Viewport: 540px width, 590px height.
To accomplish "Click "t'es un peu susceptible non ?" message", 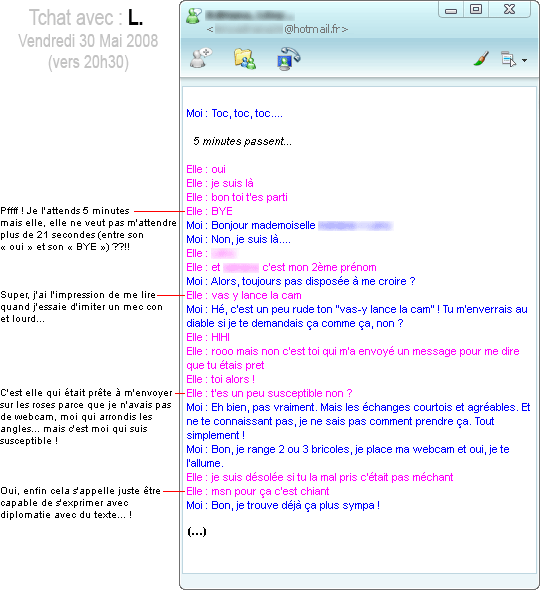I will 281,393.
